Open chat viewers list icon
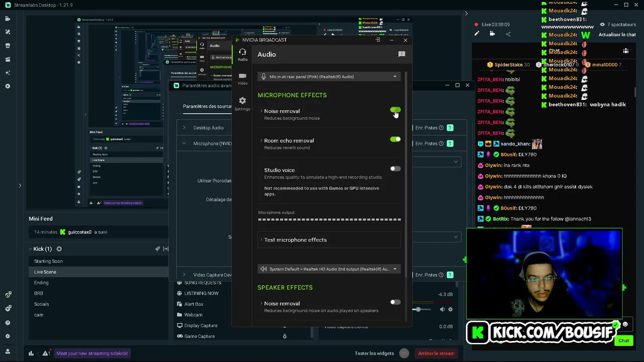 click(626, 51)
